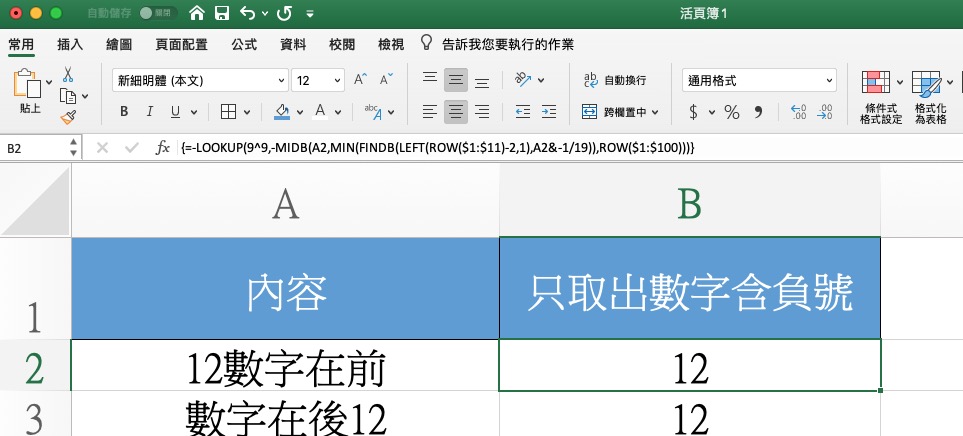Switch to the 公式 tab
Image resolution: width=963 pixels, height=436 pixels.
pyautogui.click(x=244, y=44)
